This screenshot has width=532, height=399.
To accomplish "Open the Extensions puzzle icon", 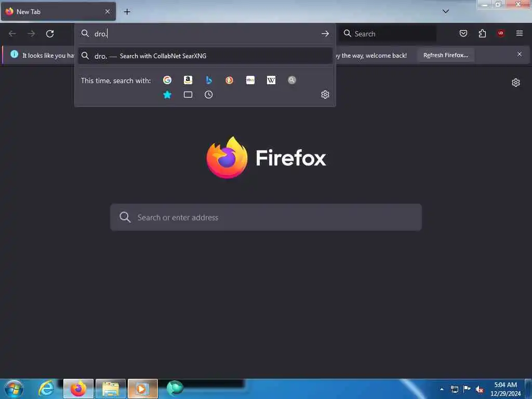I will [x=482, y=33].
